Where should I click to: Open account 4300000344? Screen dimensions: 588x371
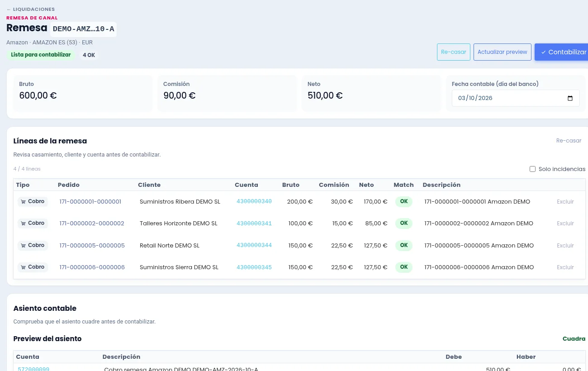click(254, 245)
